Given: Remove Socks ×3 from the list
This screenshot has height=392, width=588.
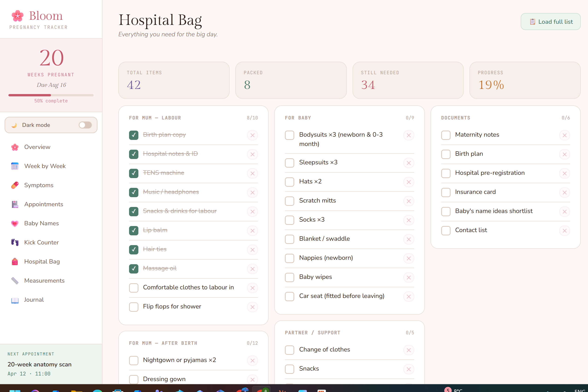Looking at the screenshot, I should tap(409, 220).
